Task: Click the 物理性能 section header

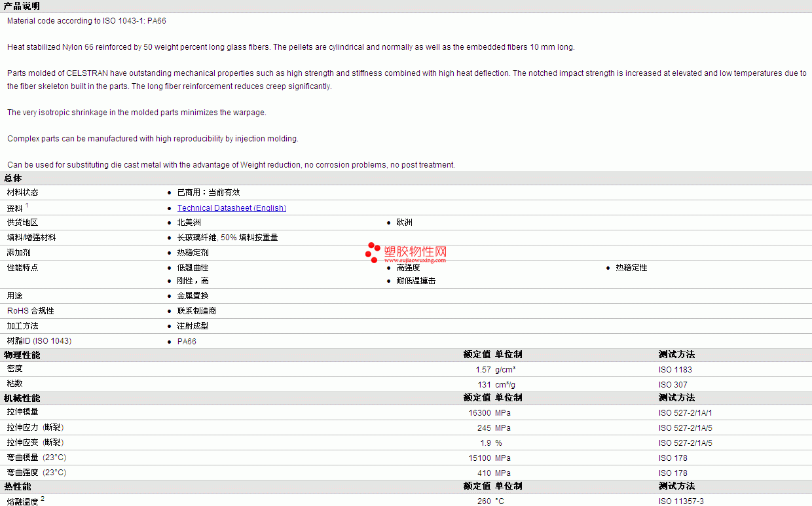Action: click(x=22, y=355)
